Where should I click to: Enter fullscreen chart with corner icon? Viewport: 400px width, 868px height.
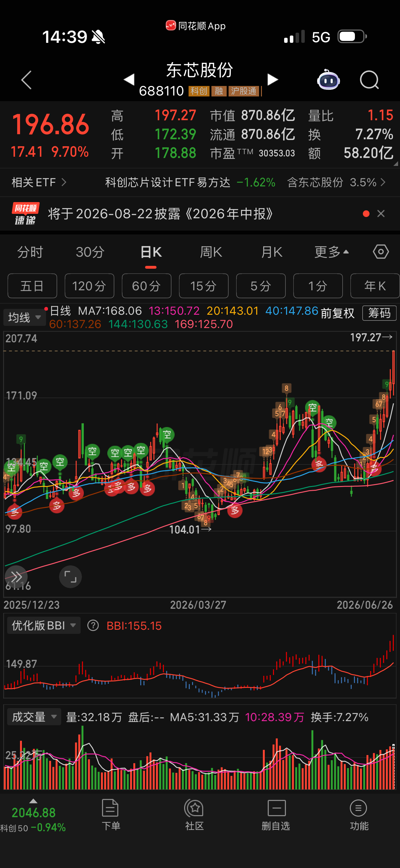point(70,576)
